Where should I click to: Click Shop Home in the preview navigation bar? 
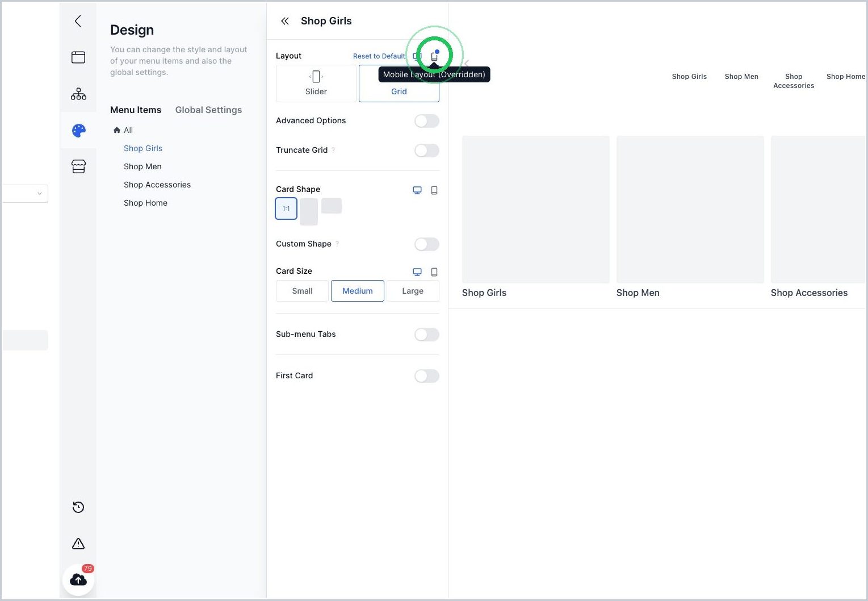[846, 77]
